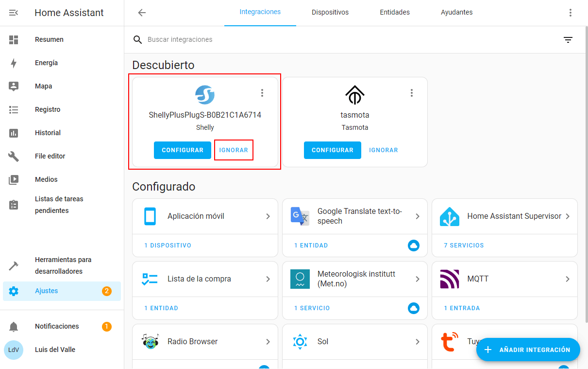Open the top-right overflow menu
The width and height of the screenshot is (588, 369).
571,13
